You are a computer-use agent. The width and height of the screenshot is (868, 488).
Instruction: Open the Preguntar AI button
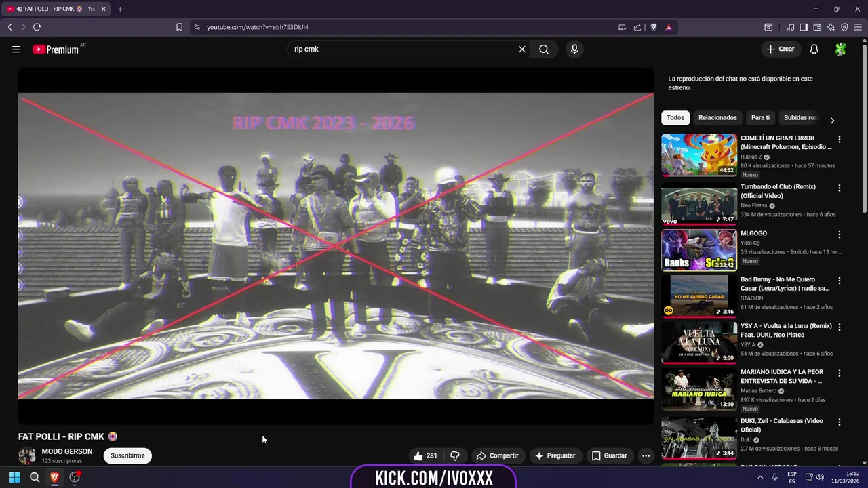point(555,455)
